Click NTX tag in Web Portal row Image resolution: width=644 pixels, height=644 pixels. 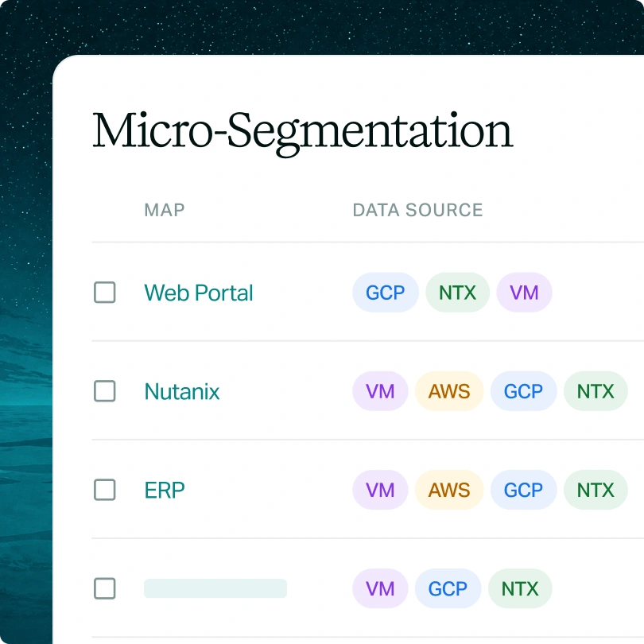[457, 293]
